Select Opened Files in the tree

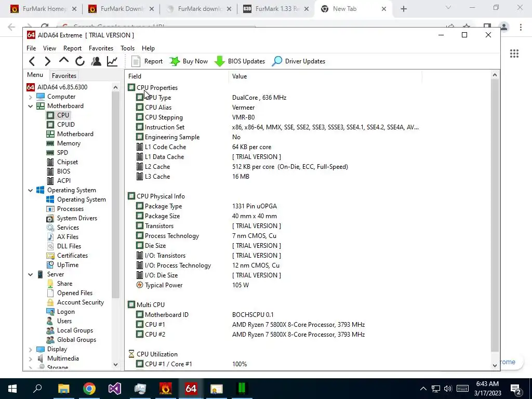(75, 293)
